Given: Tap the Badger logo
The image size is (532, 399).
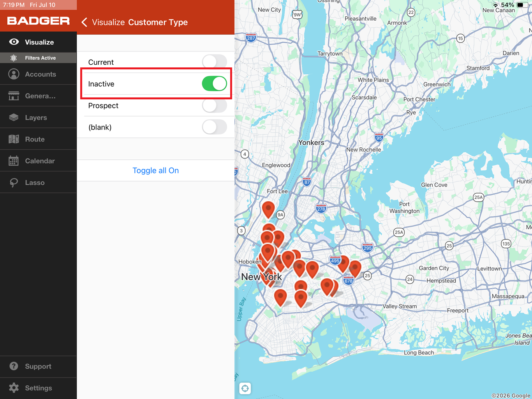Looking at the screenshot, I should [x=38, y=21].
